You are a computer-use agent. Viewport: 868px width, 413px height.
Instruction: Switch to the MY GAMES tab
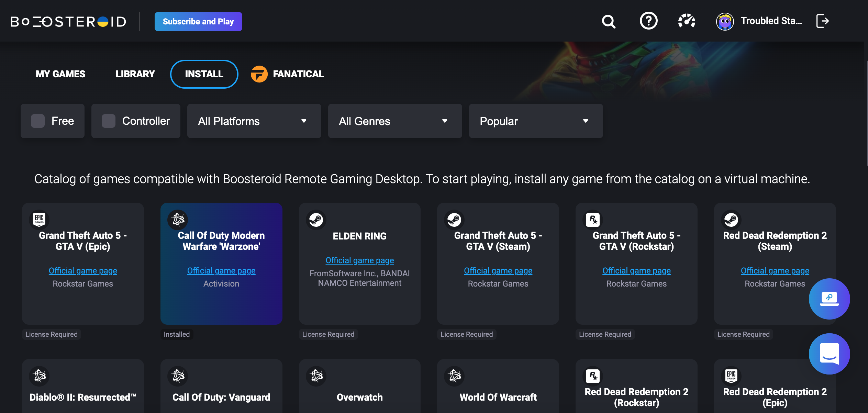(x=60, y=74)
